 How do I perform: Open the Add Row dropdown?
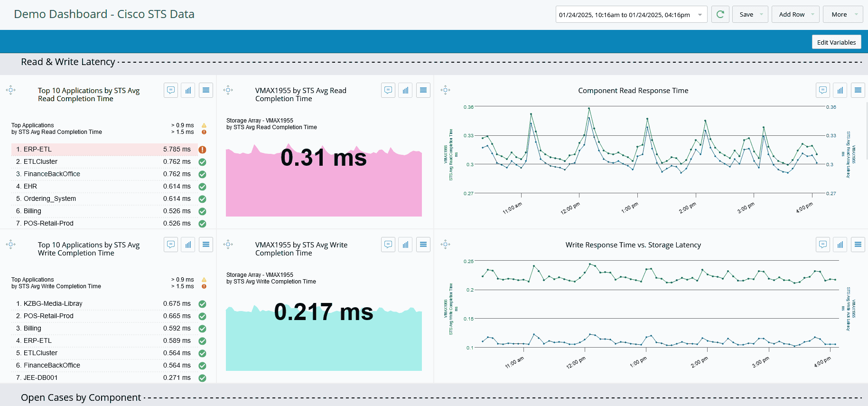[796, 14]
